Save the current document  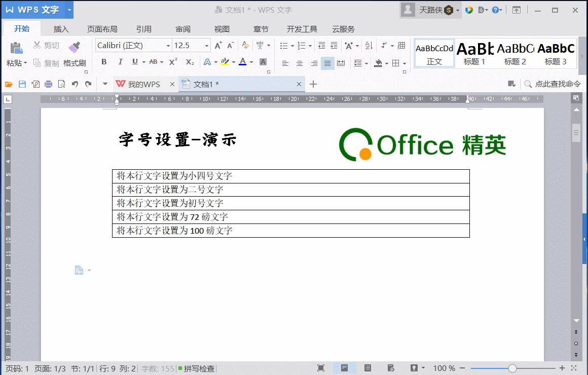pos(21,84)
